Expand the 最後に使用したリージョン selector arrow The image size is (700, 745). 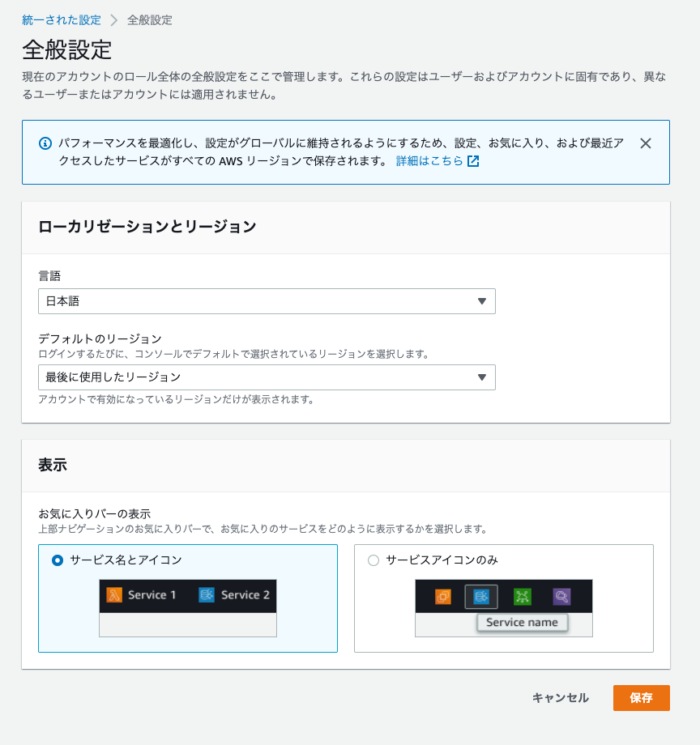click(x=483, y=377)
